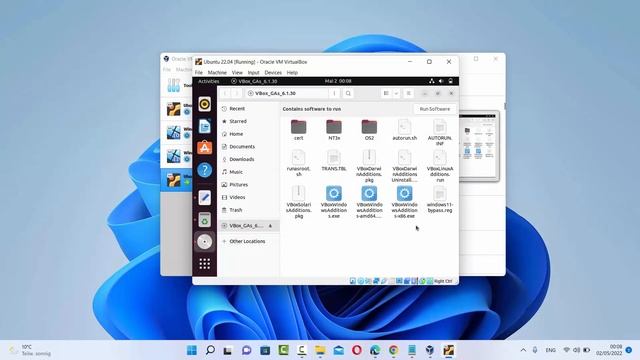Open File Explorer from the taskbar
Viewport: 640px width, 360px height.
[x=320, y=350]
